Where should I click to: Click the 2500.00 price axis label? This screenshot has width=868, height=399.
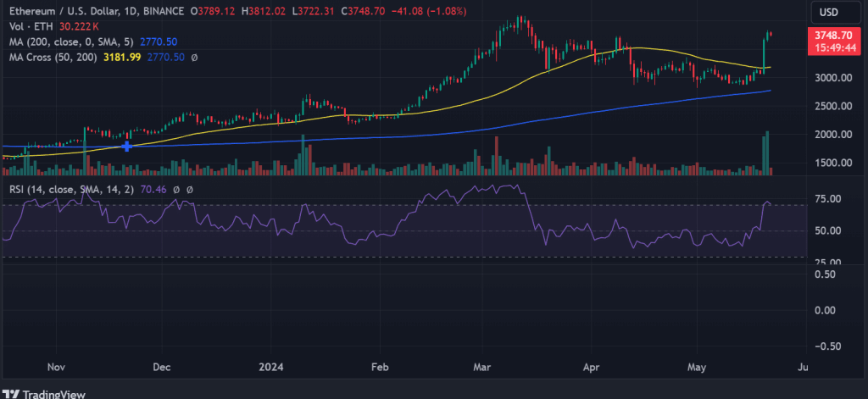[x=832, y=106]
